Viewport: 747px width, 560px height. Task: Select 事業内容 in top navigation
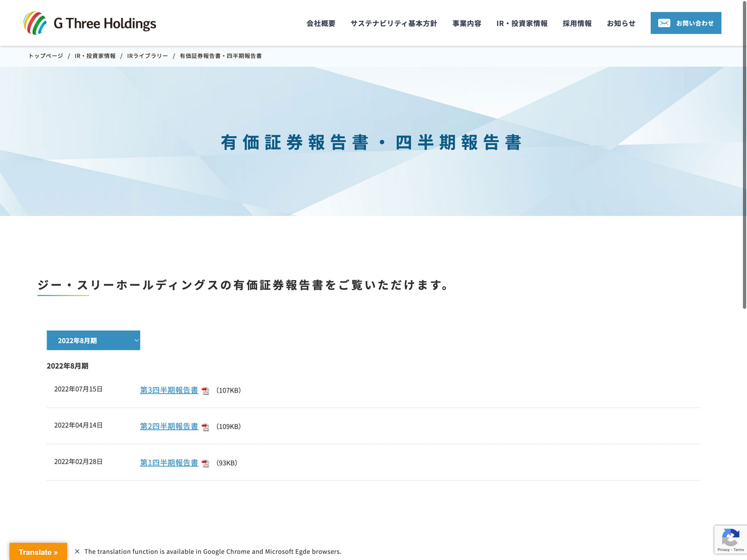pyautogui.click(x=466, y=23)
